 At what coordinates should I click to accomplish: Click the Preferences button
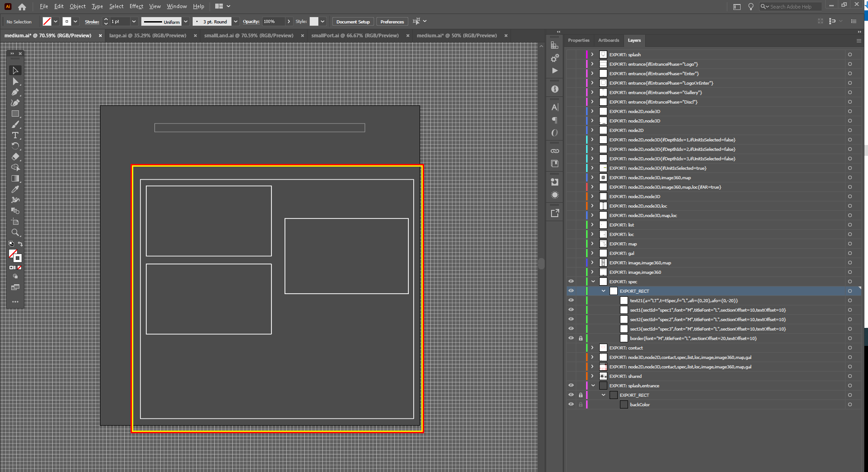(392, 22)
